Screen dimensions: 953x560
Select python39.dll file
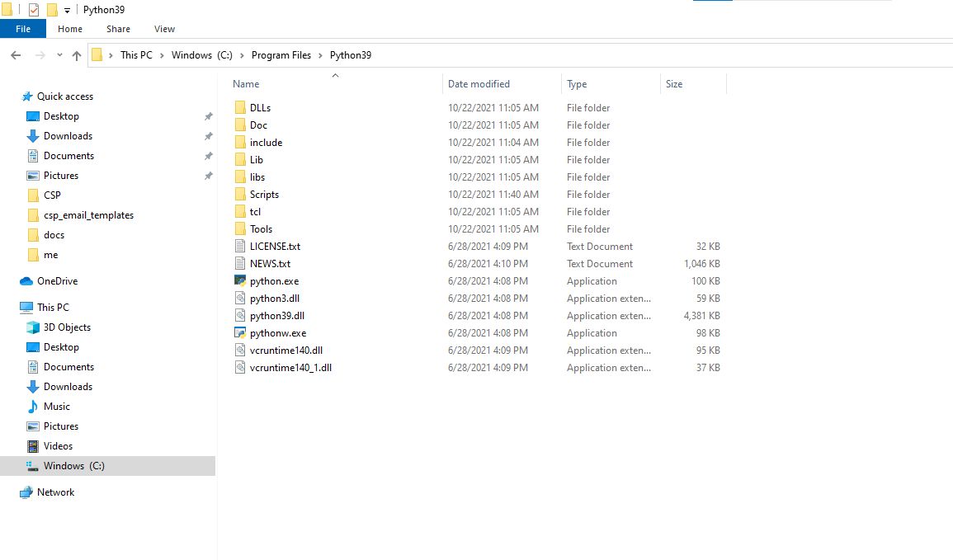tap(277, 316)
